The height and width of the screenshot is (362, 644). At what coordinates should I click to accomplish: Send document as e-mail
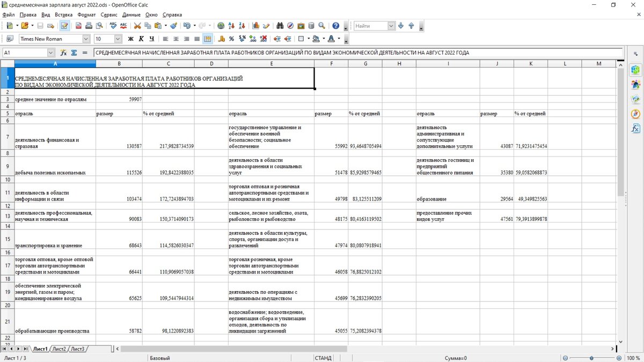50,26
